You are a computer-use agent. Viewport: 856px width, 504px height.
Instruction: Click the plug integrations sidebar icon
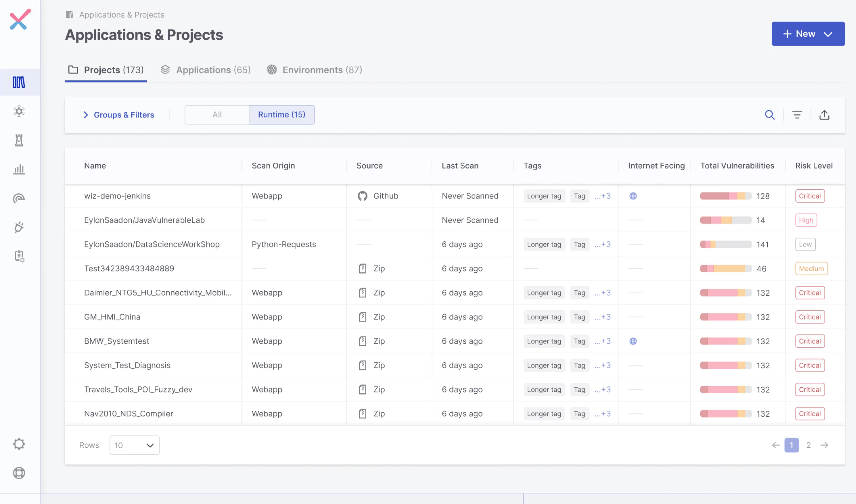click(19, 227)
